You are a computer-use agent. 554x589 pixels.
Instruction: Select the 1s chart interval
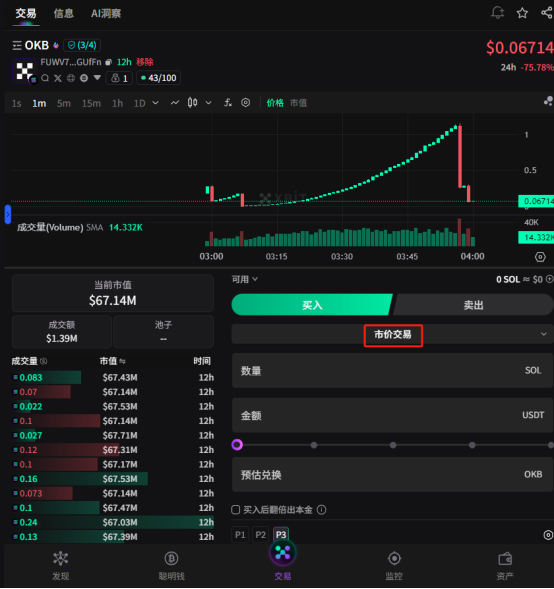click(17, 103)
